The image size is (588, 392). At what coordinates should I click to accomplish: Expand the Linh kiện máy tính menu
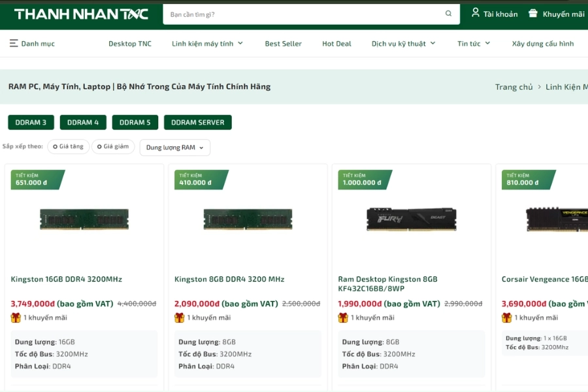pos(207,44)
